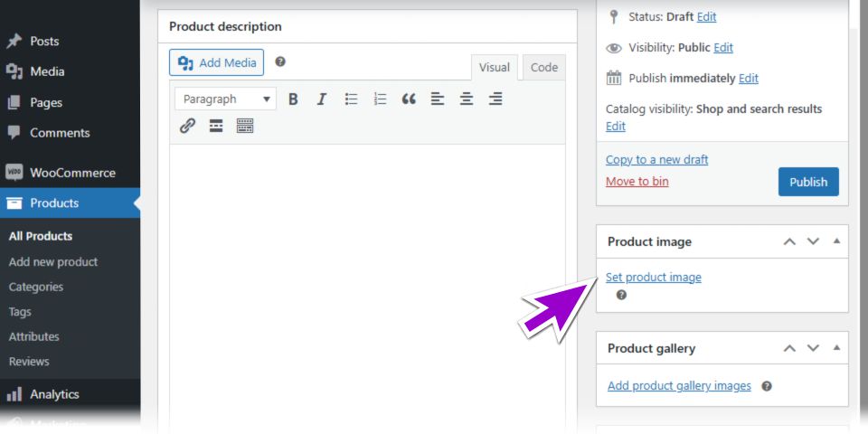This screenshot has height=434, width=868.
Task: Move Product gallery panel up
Action: click(789, 347)
